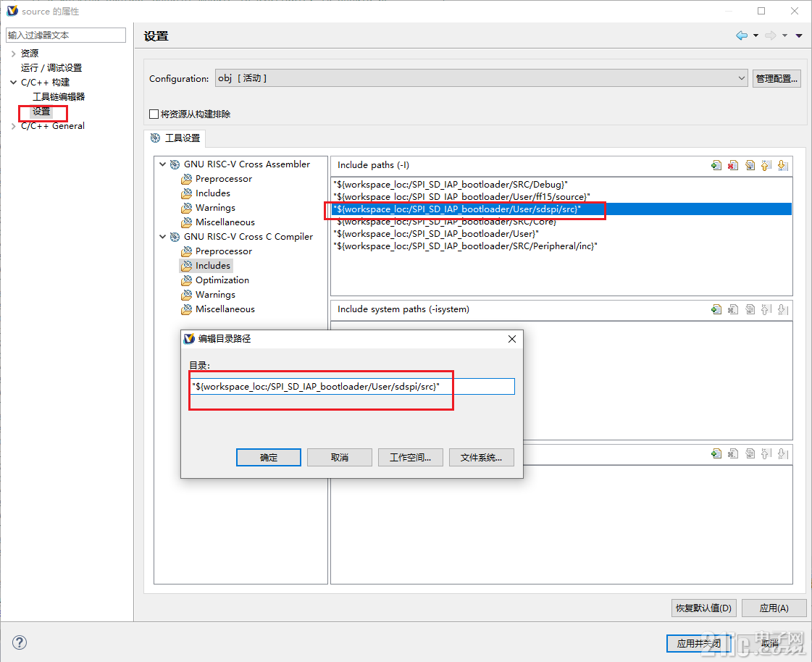The height and width of the screenshot is (662, 812).
Task: Open Assembler Warnings settings
Action: (215, 208)
